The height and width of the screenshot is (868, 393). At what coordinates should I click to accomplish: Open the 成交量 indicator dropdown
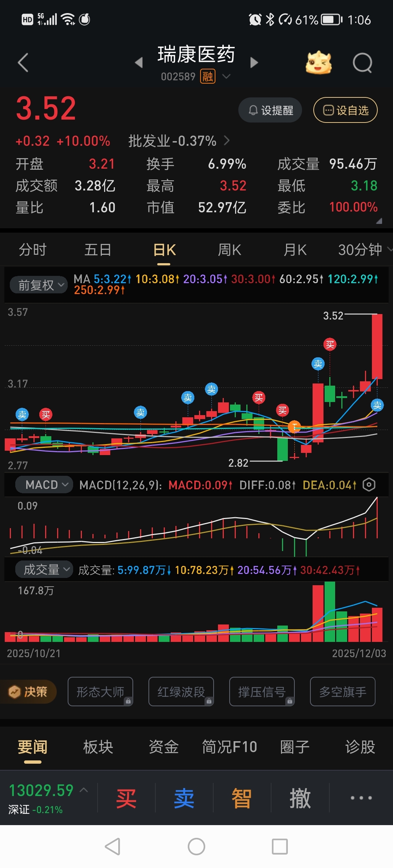click(x=44, y=569)
